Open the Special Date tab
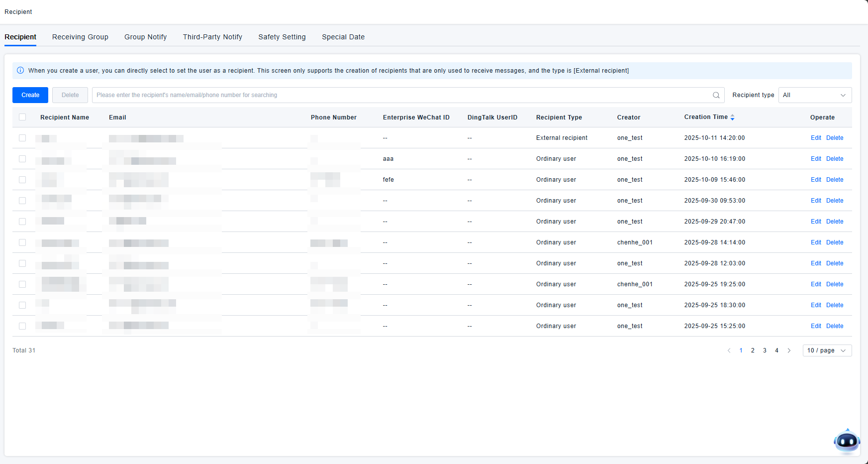 click(343, 37)
